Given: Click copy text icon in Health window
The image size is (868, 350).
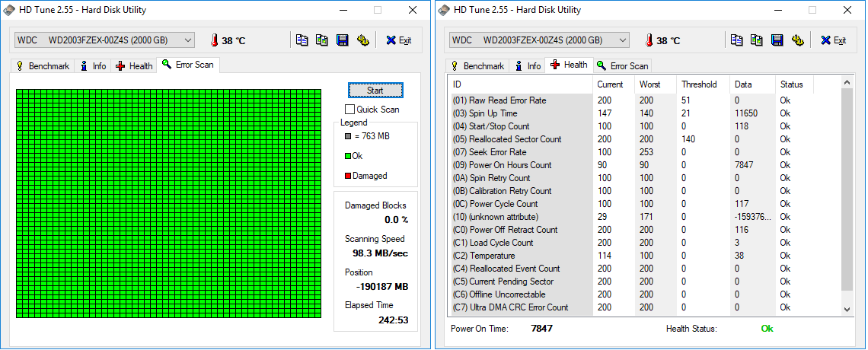Looking at the screenshot, I should pyautogui.click(x=737, y=40).
